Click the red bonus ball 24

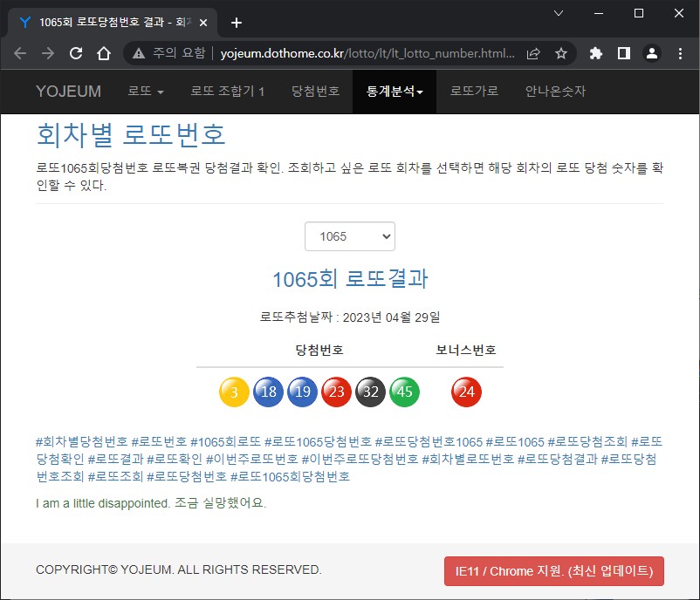(x=466, y=392)
